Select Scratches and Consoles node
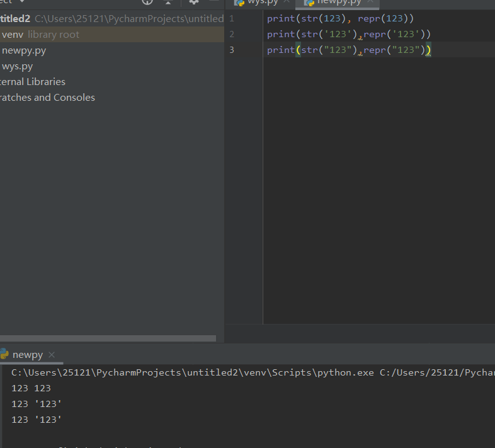 (47, 98)
